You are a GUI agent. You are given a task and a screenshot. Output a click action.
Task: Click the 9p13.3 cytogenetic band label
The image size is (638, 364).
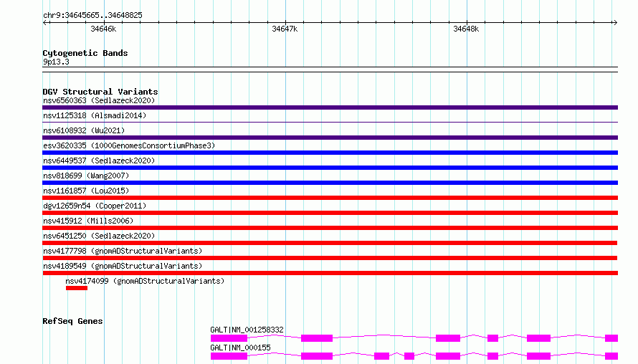tap(56, 62)
